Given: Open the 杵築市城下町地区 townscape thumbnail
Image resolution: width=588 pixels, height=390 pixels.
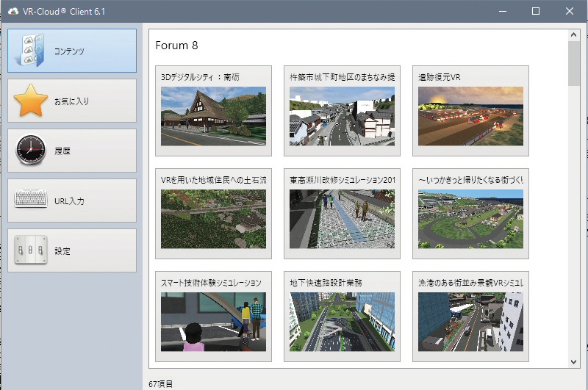Looking at the screenshot, I should [x=342, y=116].
